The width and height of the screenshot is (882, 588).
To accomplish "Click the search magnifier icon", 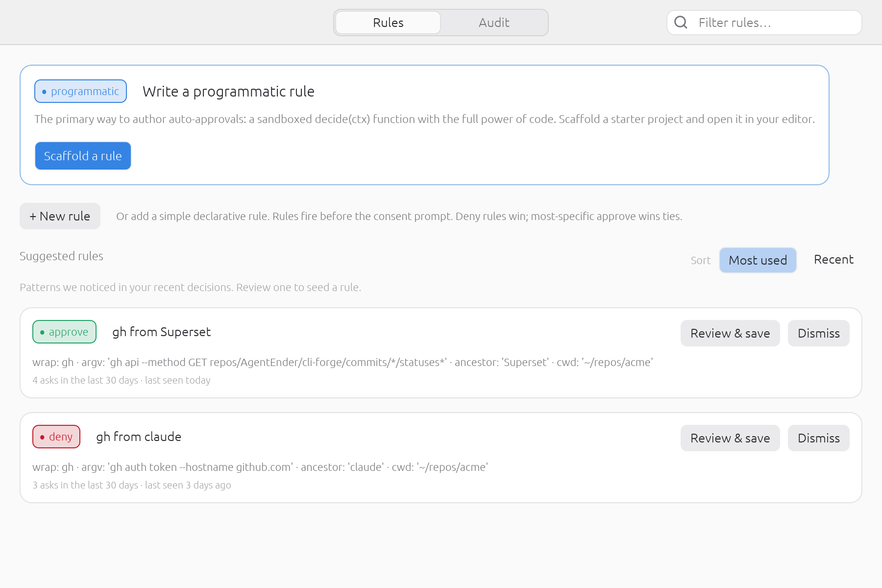I will pos(681,23).
